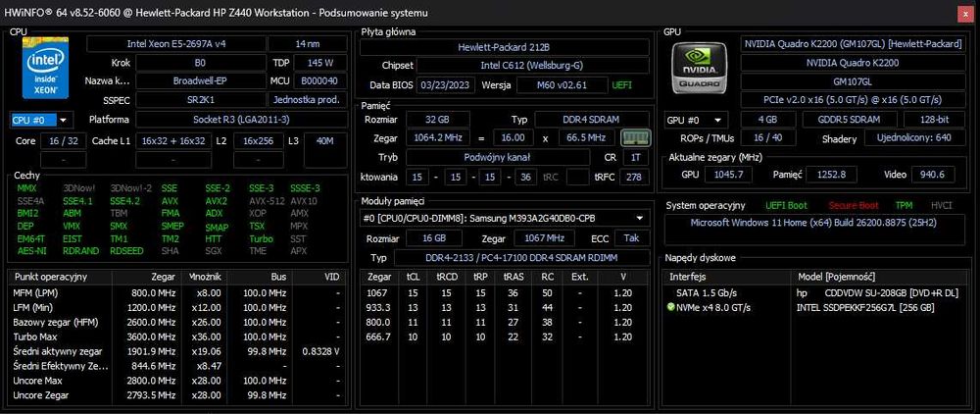Select the Uncore Max row
This screenshot has height=414, width=980.
176,381
